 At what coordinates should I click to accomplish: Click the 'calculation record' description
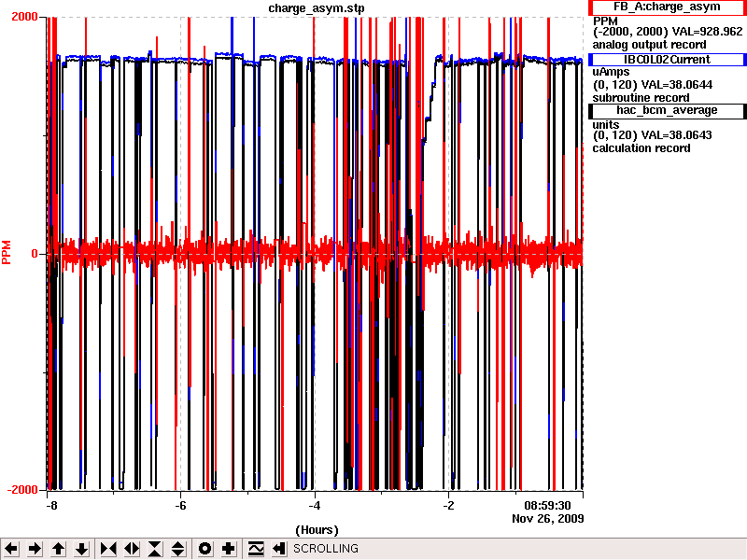click(641, 148)
